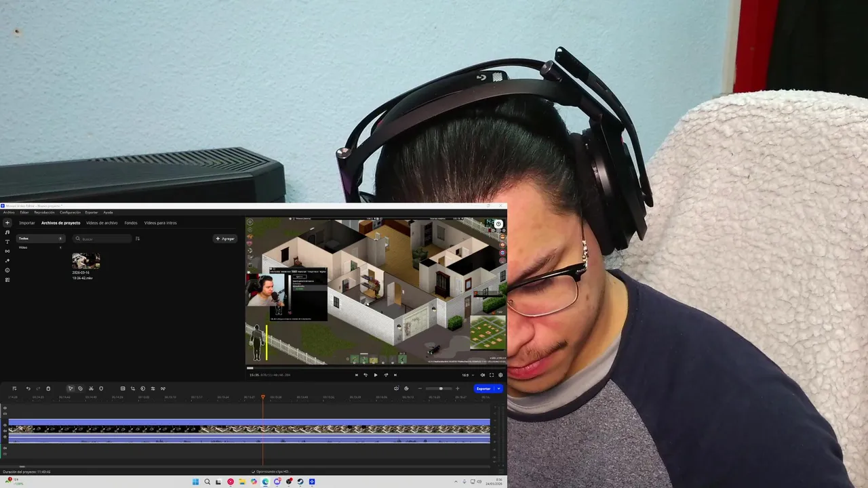The image size is (868, 488).
Task: Activate the blade cut mode tool
Action: (80, 388)
